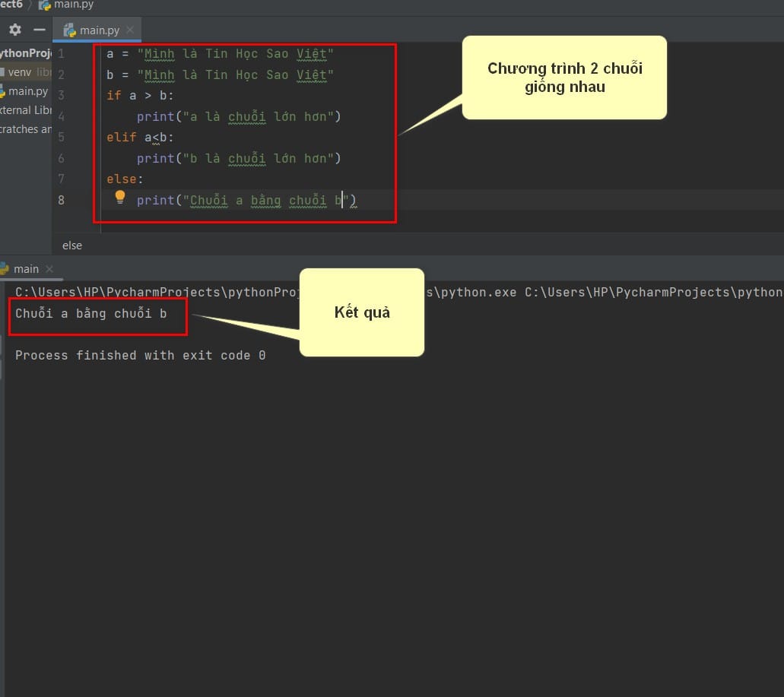This screenshot has width=784, height=697.
Task: Click print("Chuỗi a bằng chuỗi b") line
Action: point(246,201)
